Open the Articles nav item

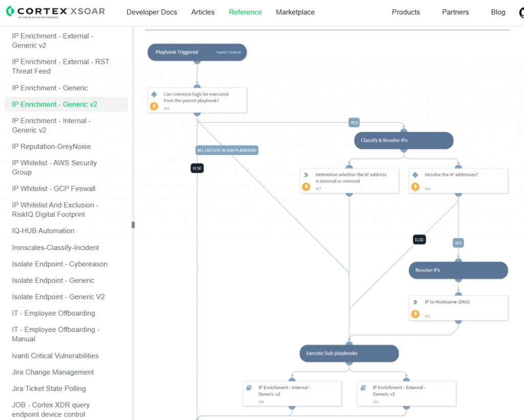(203, 12)
